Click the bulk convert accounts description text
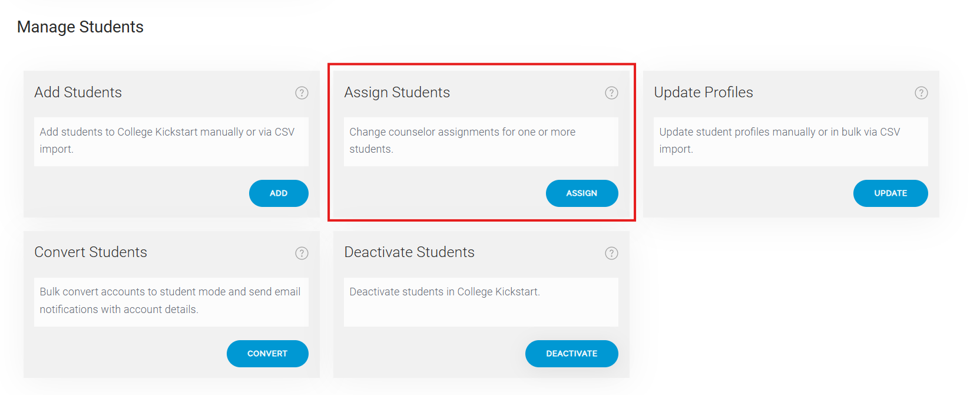Viewport: 980px width, 395px height. [170, 301]
